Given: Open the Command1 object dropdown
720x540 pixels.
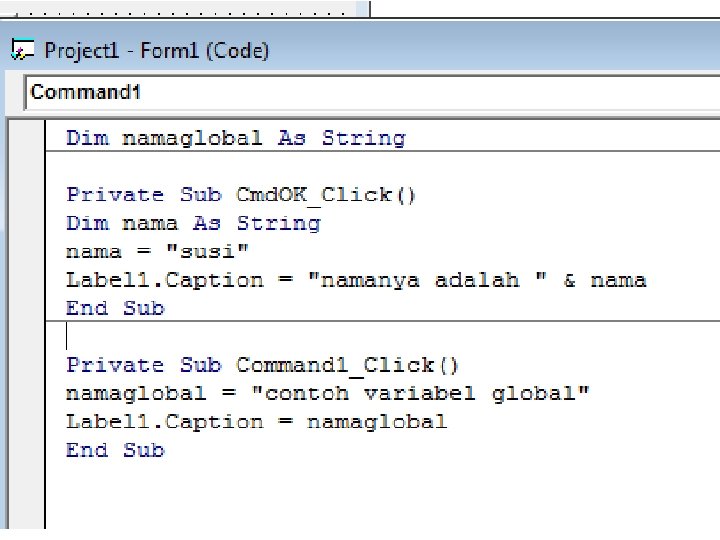Looking at the screenshot, I should point(370,93).
